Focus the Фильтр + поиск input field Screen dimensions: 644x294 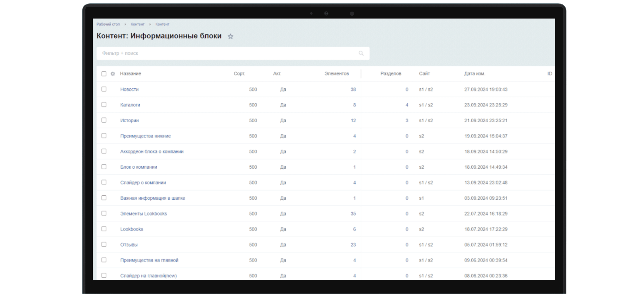[225, 53]
